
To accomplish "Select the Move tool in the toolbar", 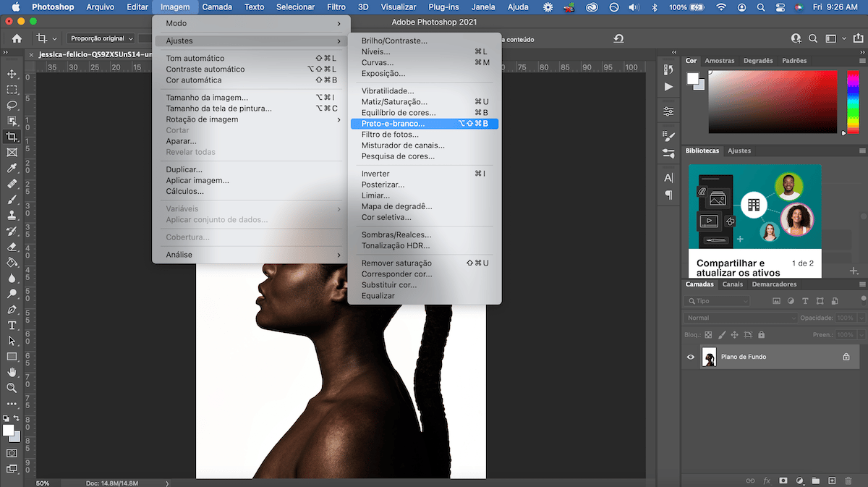I will pos(12,74).
